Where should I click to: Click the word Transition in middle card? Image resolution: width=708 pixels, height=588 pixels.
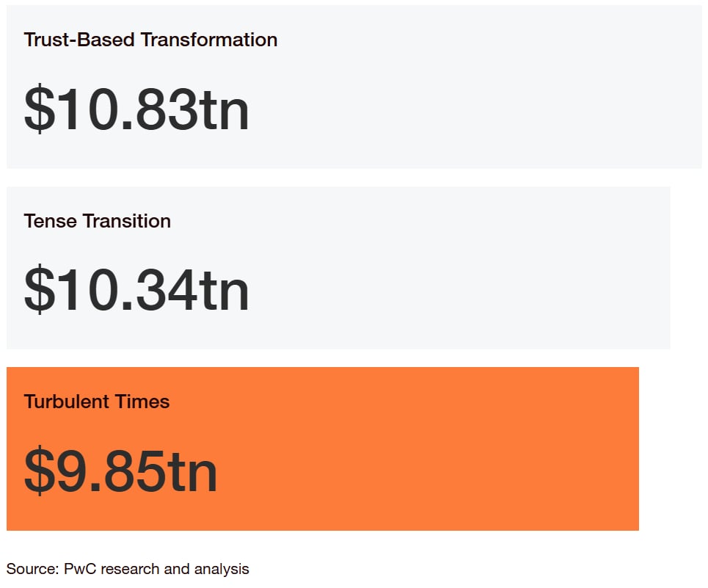pos(127,221)
